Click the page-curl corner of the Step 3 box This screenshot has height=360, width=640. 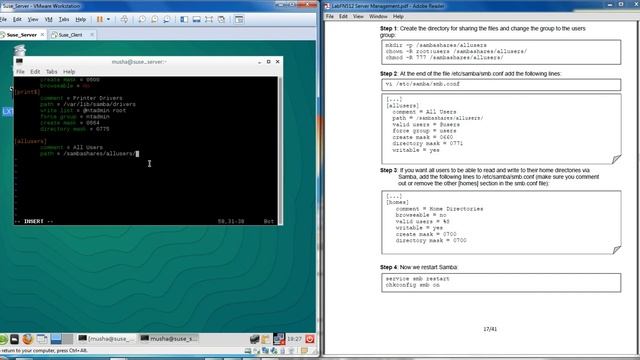coord(616,250)
